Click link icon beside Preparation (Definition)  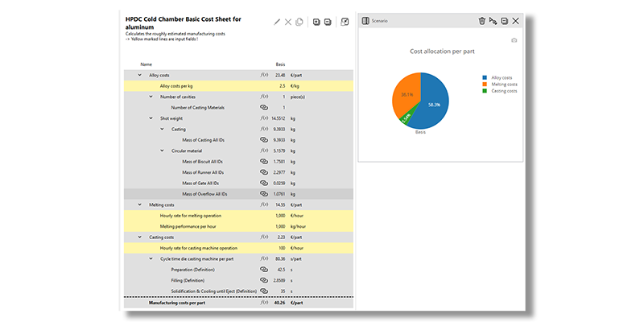pos(263,270)
